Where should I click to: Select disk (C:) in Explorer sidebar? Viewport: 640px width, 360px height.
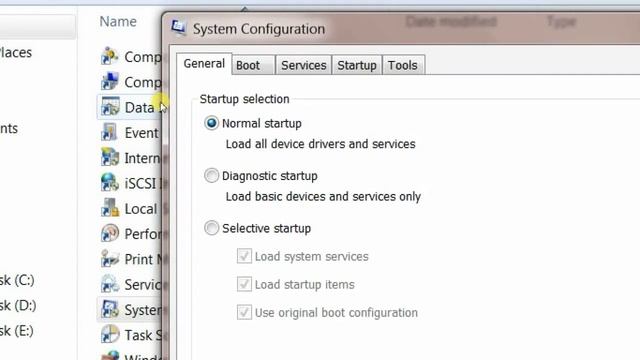pos(17,280)
